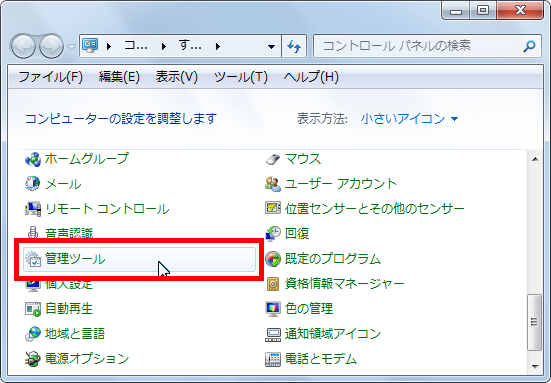
Task: Click the す... breadcrumb segment
Action: tap(190, 46)
